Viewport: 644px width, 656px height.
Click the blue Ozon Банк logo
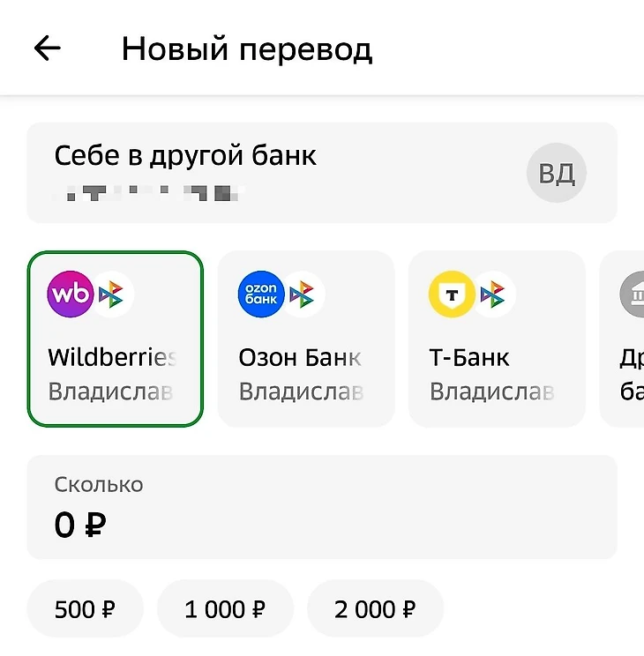coord(261,294)
